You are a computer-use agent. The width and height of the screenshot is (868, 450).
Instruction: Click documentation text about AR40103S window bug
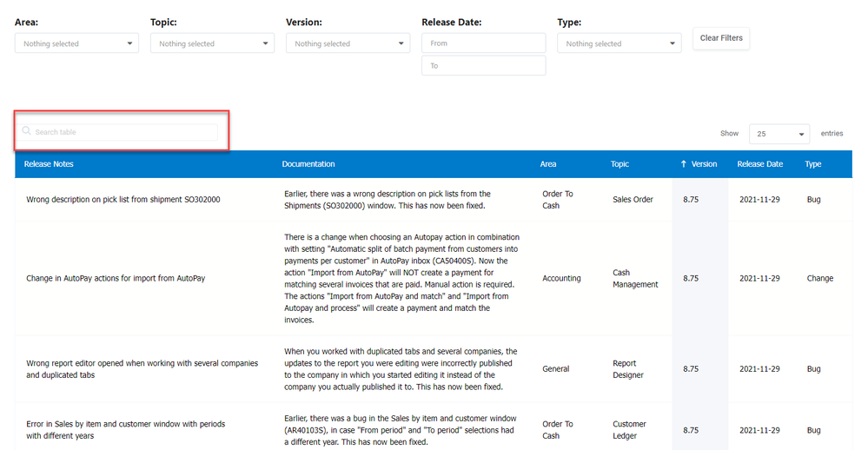pyautogui.click(x=401, y=430)
